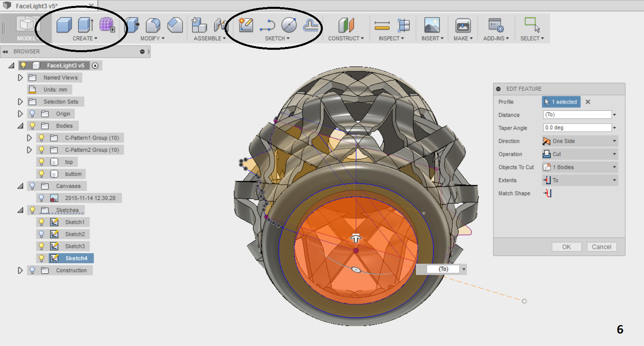Toggle the lightbulb visibility of Sketch3
The height and width of the screenshot is (346, 644).
pyautogui.click(x=41, y=246)
